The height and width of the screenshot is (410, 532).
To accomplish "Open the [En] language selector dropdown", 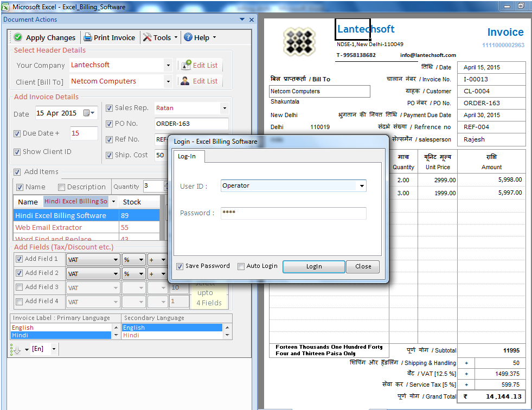I will (54, 349).
